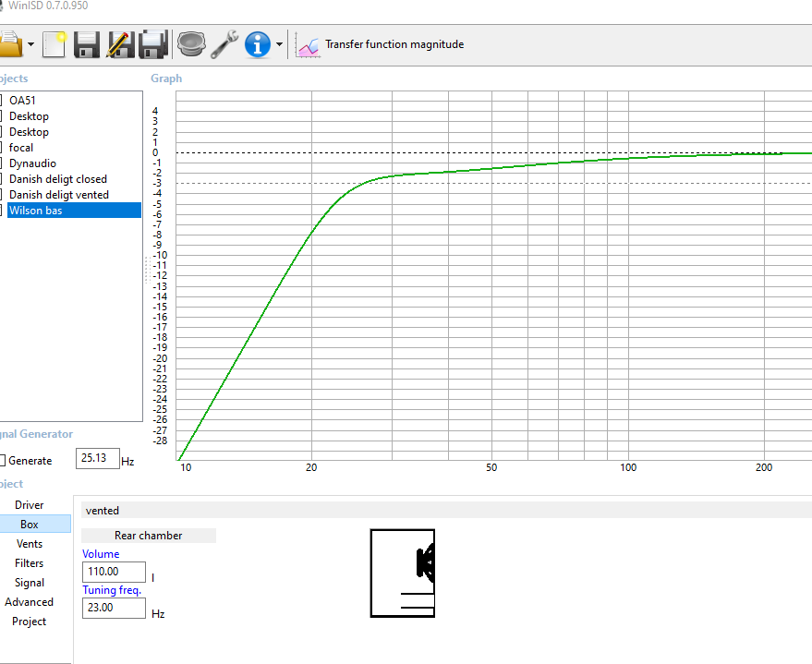
Task: Switch to the Project tab
Action: [x=29, y=621]
